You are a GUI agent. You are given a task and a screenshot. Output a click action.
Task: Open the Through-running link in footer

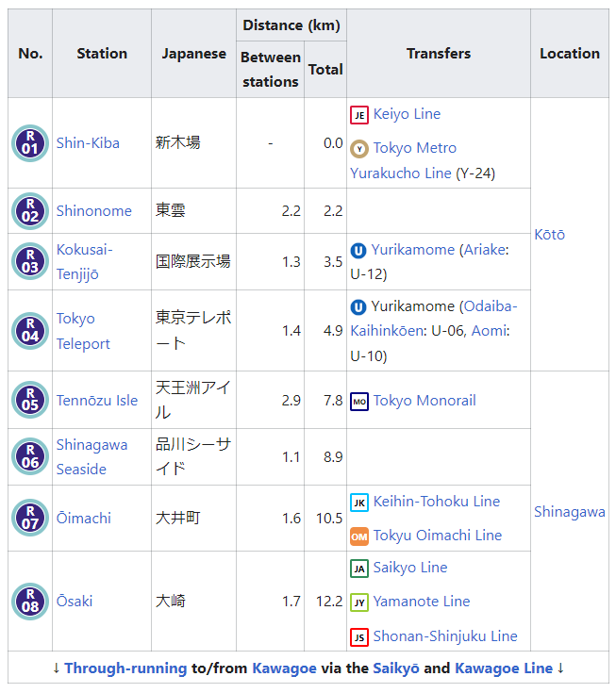click(126, 668)
